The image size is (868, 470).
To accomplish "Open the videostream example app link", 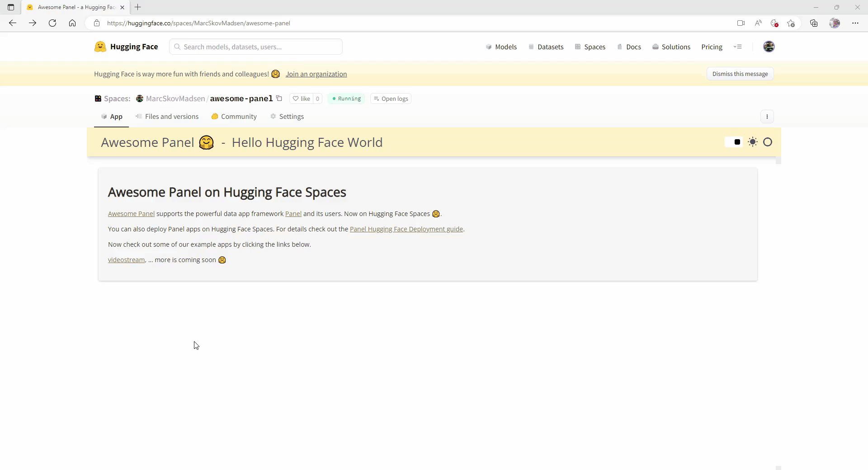I will (126, 260).
